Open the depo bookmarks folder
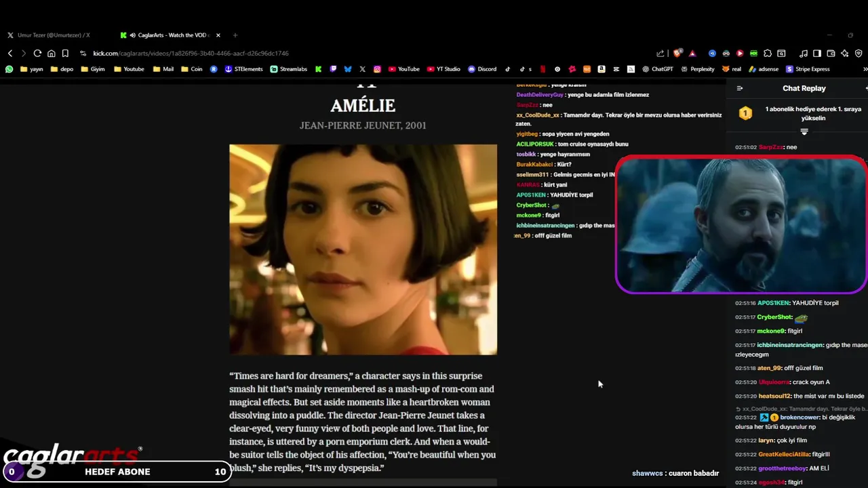This screenshot has height=488, width=868. (x=62, y=69)
